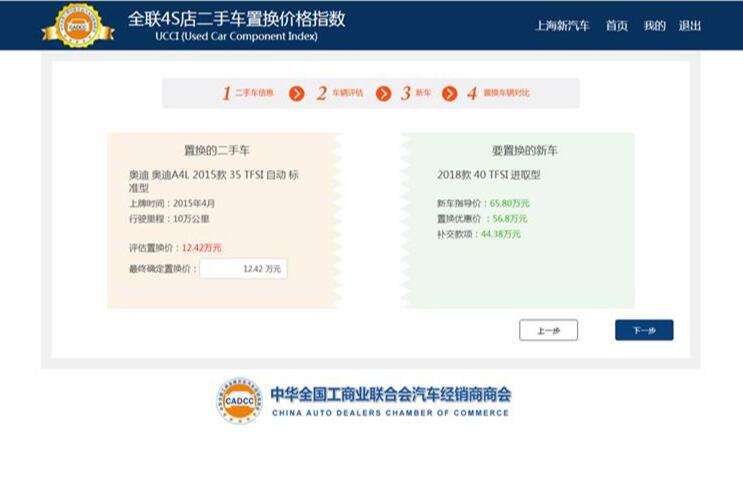Click the CADCC round logo in footer
Viewport: 743px width, 496px height.
click(x=239, y=401)
